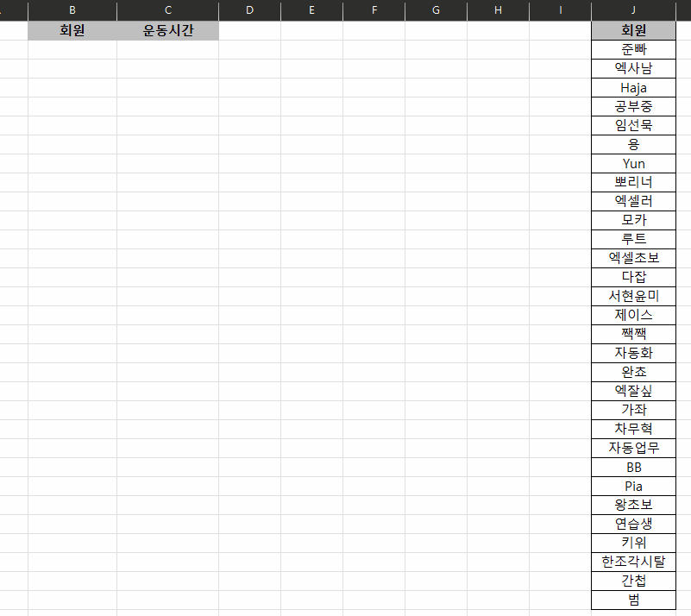Select the cell containing 간첩
Screen dimensions: 691x616
pos(634,581)
